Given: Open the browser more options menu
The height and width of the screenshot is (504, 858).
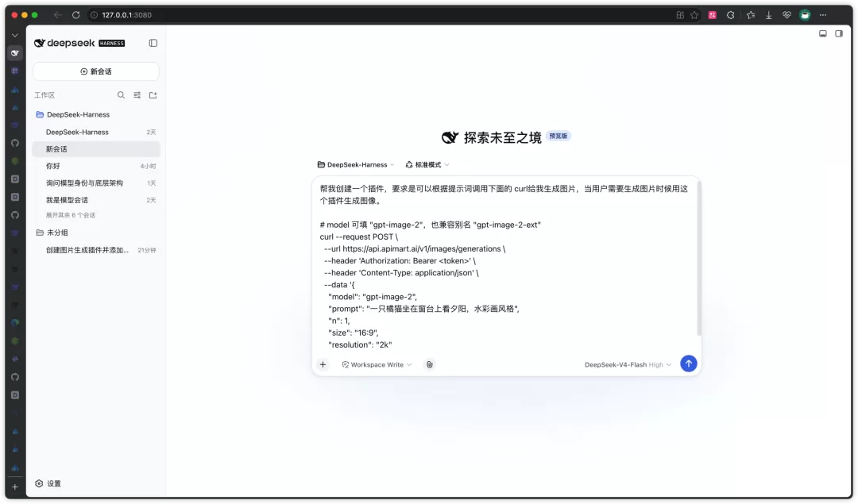Looking at the screenshot, I should (823, 15).
